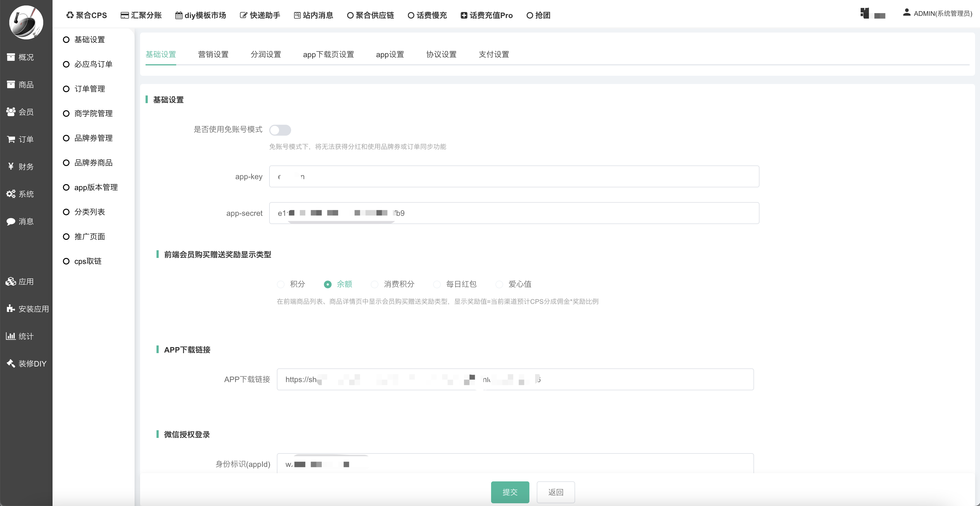Open 会员 members icon in sidebar
Image resolution: width=980 pixels, height=506 pixels.
[11, 112]
